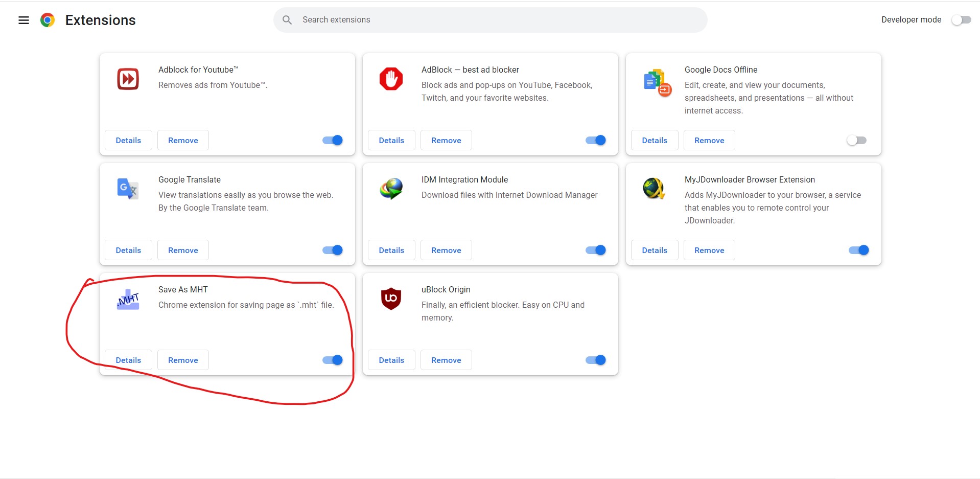Click the Google Translate extension icon
The image size is (980, 479).
tap(128, 189)
